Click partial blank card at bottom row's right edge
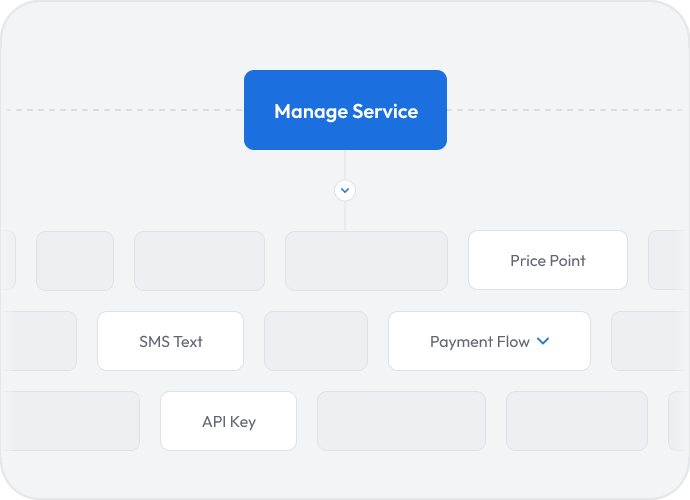Screen dimensions: 690x500 (679, 421)
